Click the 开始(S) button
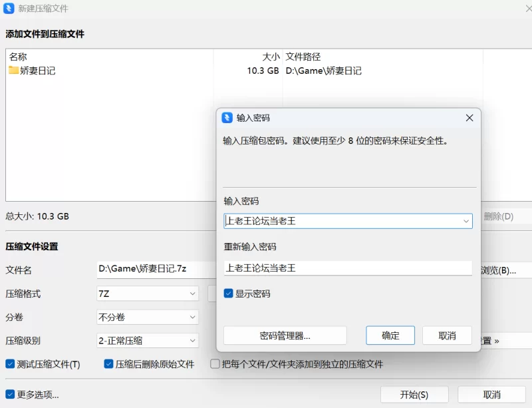This screenshot has height=408, width=532. coord(414,395)
